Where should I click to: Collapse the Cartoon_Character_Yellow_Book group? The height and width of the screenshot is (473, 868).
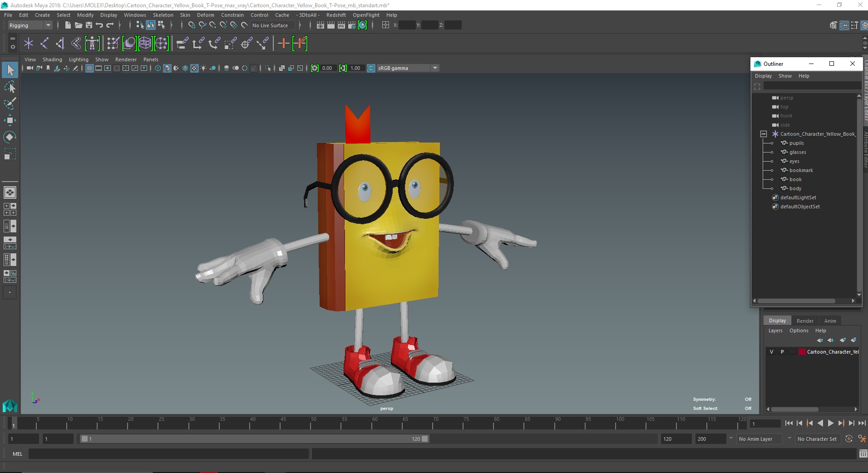click(764, 134)
